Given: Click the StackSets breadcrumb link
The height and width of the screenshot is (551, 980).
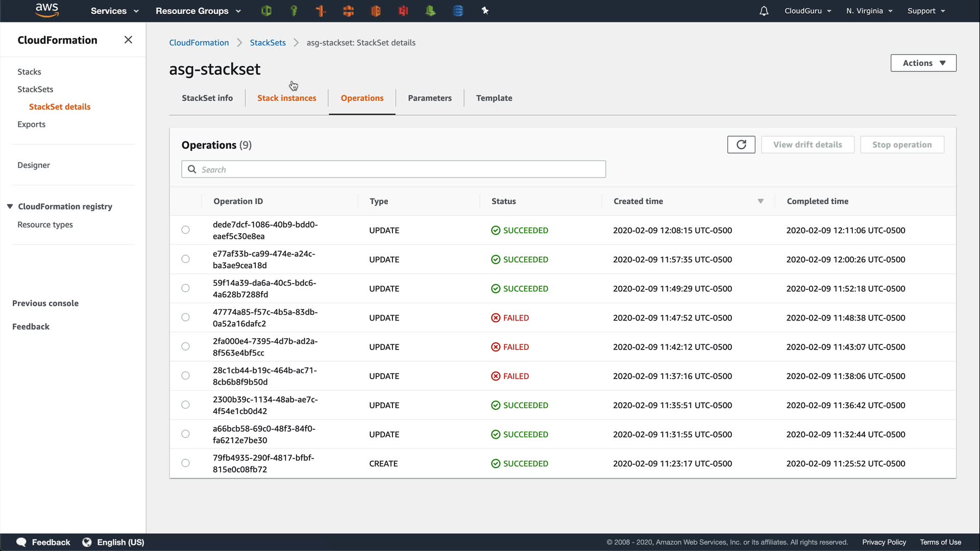Looking at the screenshot, I should click(x=267, y=43).
